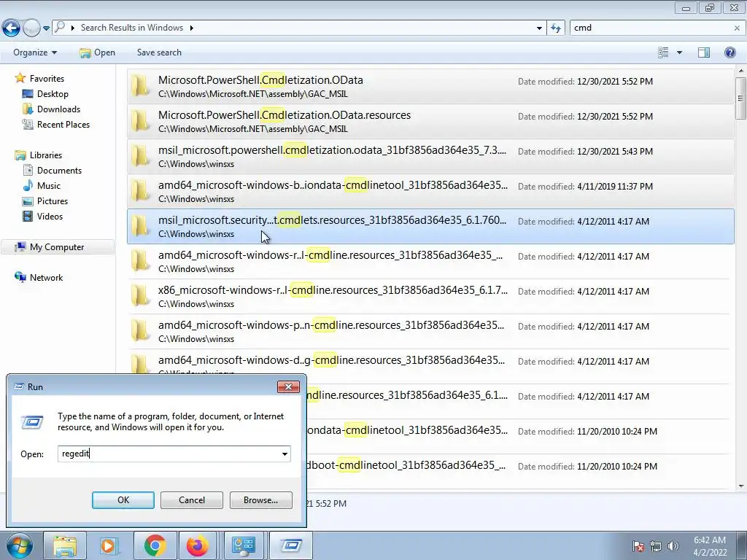Launch Google Chrome from the taskbar
Screen dimensions: 747x560
point(155,545)
